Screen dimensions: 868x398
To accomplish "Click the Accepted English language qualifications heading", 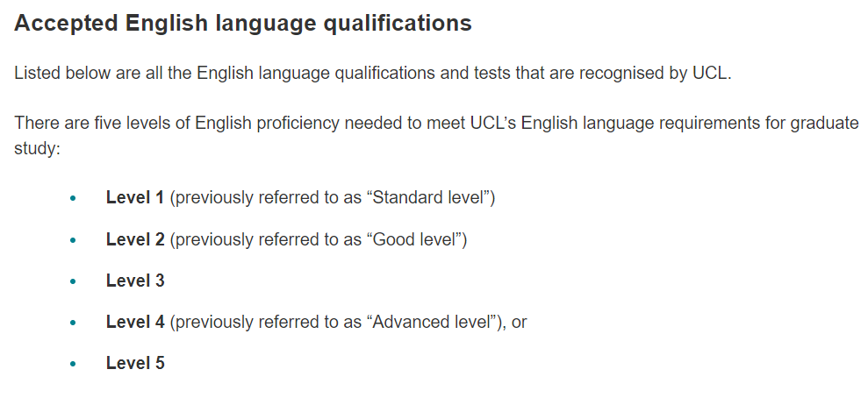I will (x=243, y=24).
